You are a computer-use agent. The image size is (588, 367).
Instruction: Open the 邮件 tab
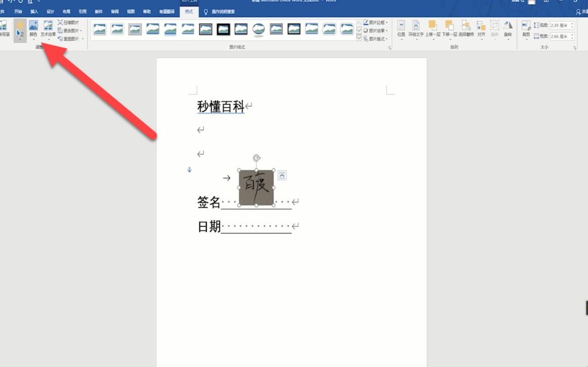(x=99, y=12)
